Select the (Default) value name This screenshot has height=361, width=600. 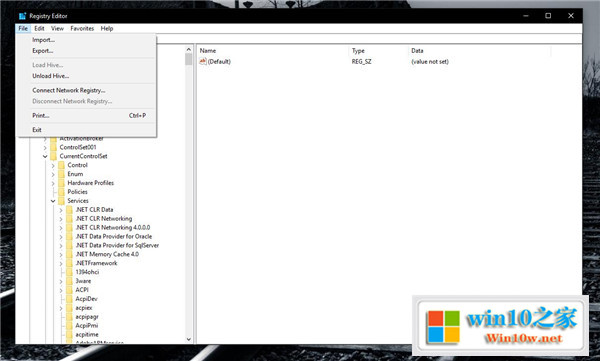coord(219,61)
